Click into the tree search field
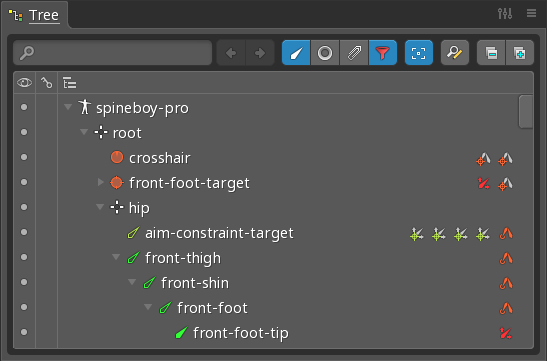 click(x=112, y=53)
